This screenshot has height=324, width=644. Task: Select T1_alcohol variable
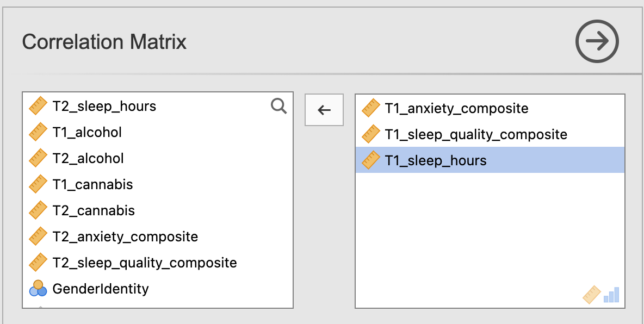point(158,132)
